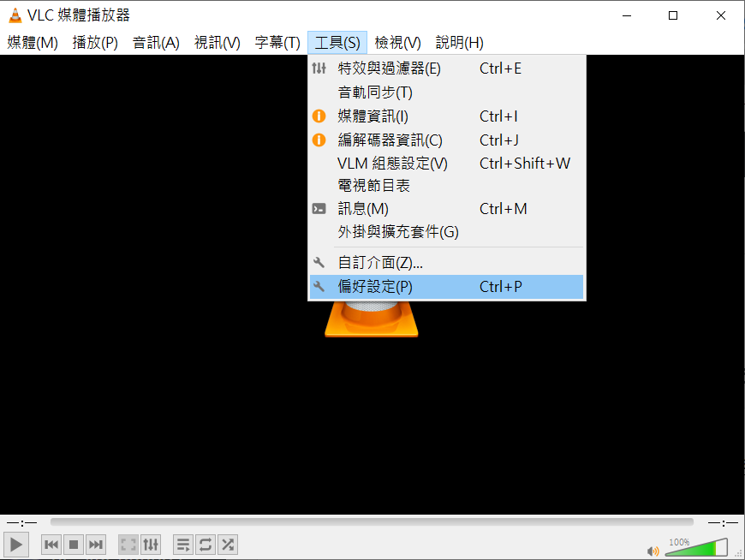Open the 媒體(M) menu
Screen dimensions: 745x560
coord(33,43)
